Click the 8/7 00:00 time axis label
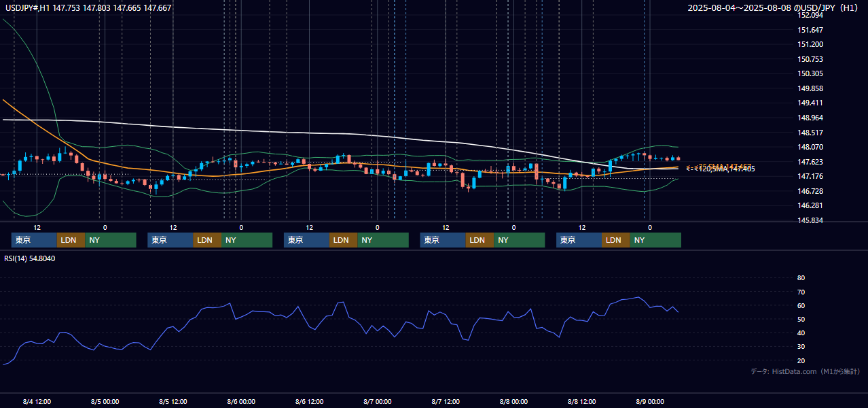The width and height of the screenshot is (868, 408). pyautogui.click(x=377, y=402)
